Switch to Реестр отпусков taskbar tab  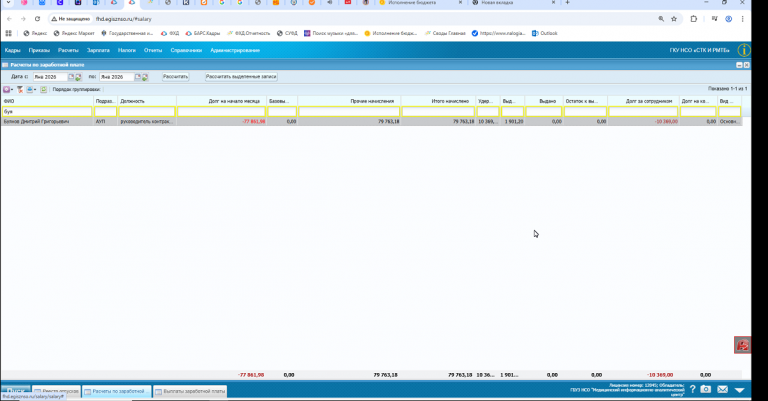coord(56,391)
